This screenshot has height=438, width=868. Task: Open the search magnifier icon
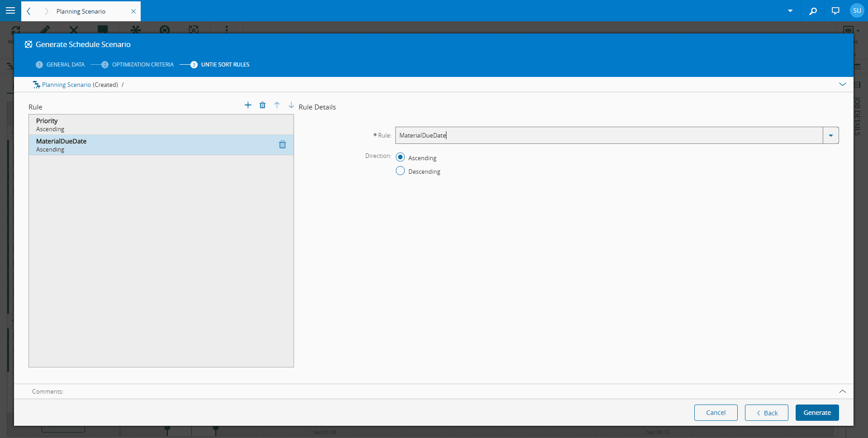click(x=813, y=11)
